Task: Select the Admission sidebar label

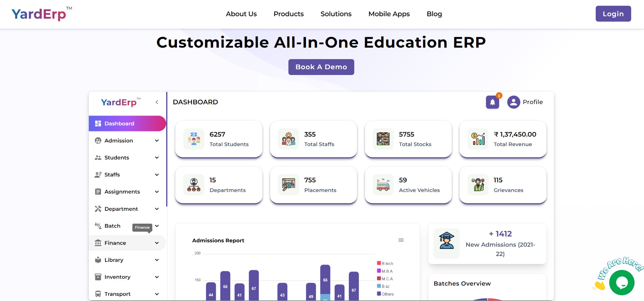Action: click(119, 141)
